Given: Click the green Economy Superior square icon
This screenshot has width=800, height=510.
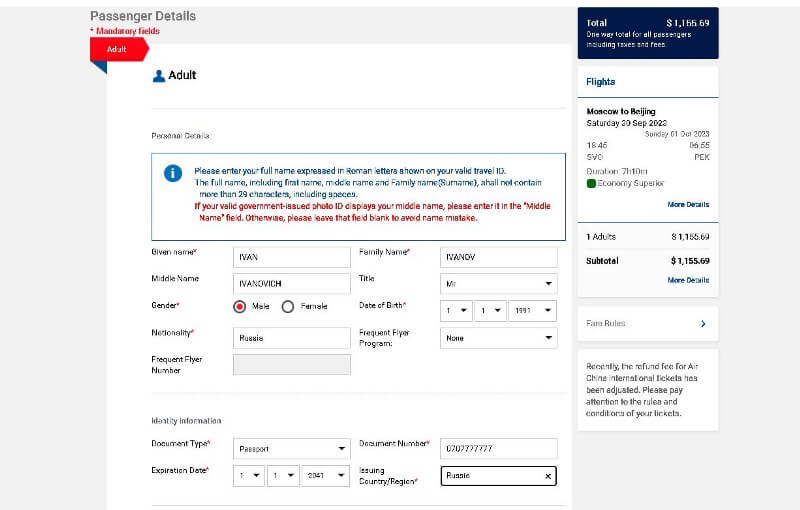Looking at the screenshot, I should click(591, 183).
